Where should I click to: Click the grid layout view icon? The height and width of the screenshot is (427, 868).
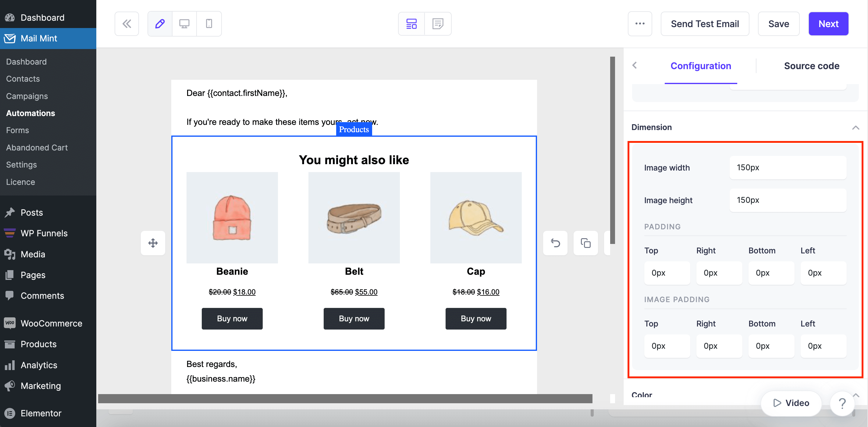coord(411,23)
